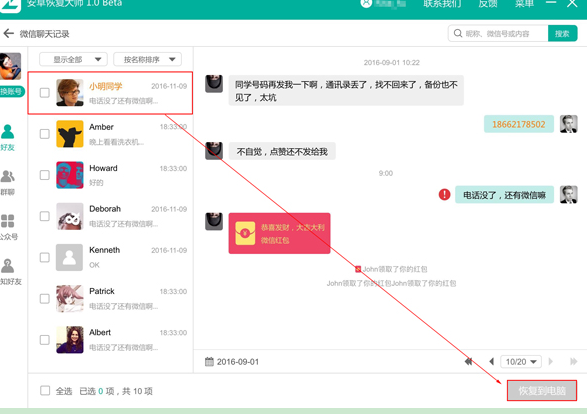Click the 2016-09-01 date label at bottom
587x414 pixels.
tap(238, 362)
